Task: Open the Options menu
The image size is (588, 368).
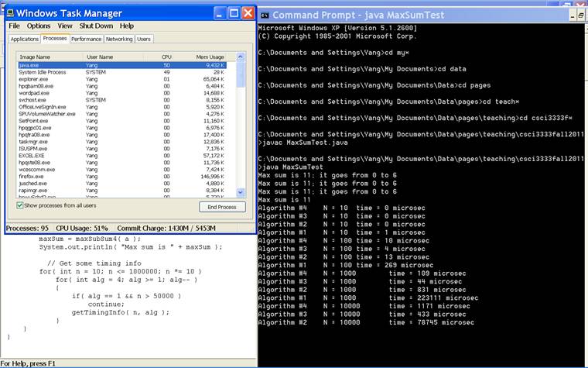Action: tap(39, 26)
